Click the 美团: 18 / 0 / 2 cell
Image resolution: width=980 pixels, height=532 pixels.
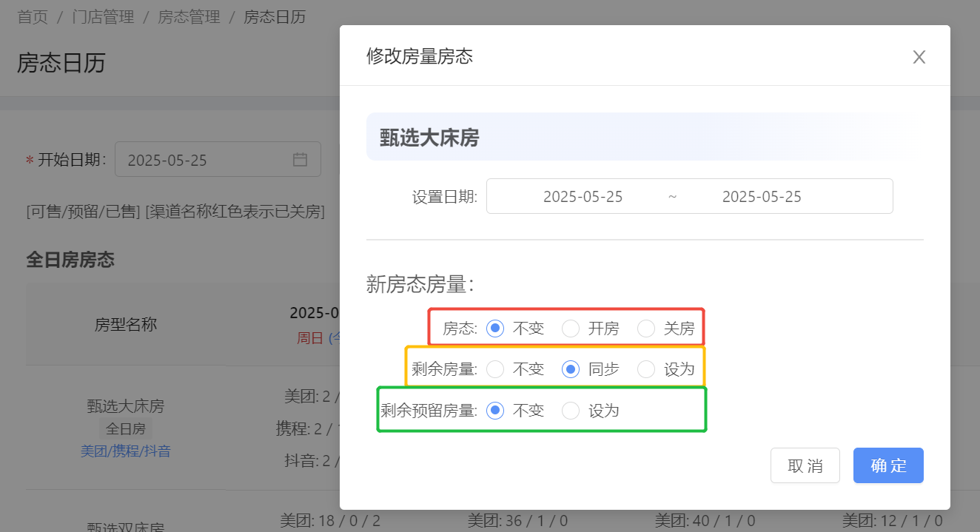coord(330,521)
